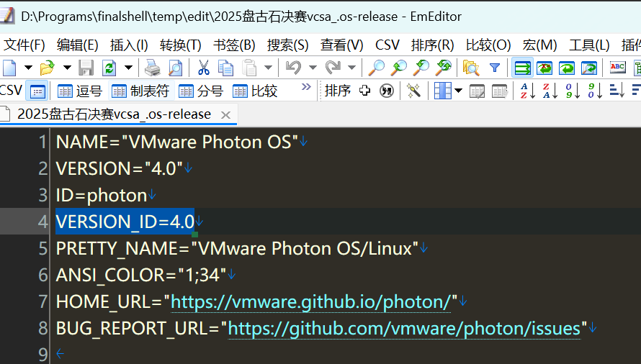The height and width of the screenshot is (364, 641).
Task: Click the Redo arrow icon
Action: (x=333, y=68)
